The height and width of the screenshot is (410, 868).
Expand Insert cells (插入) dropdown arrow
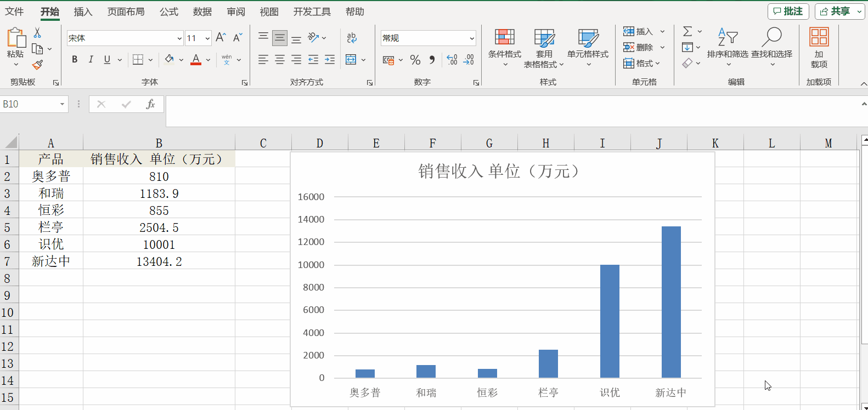pyautogui.click(x=662, y=31)
